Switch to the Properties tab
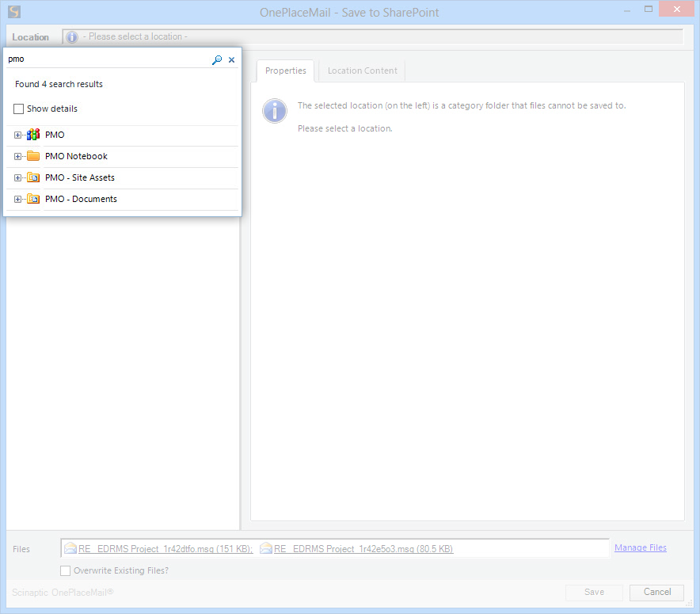This screenshot has height=614, width=700. (286, 71)
